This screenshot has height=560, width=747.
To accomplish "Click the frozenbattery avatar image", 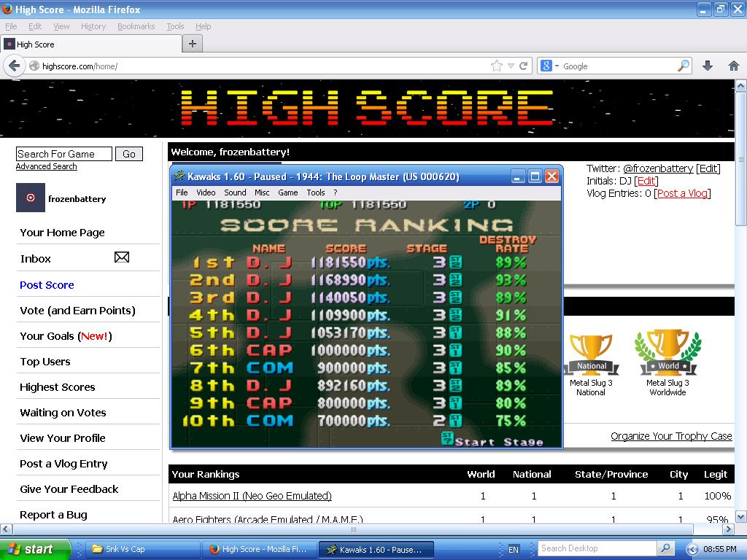I will click(31, 198).
